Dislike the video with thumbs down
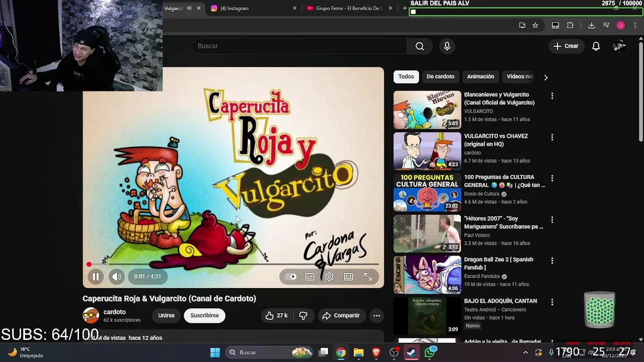 coord(303,315)
